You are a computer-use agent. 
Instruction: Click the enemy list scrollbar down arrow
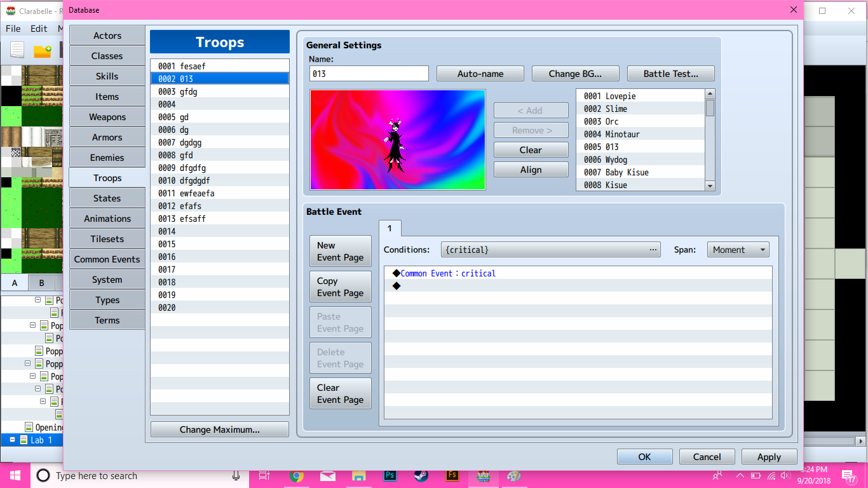click(710, 186)
